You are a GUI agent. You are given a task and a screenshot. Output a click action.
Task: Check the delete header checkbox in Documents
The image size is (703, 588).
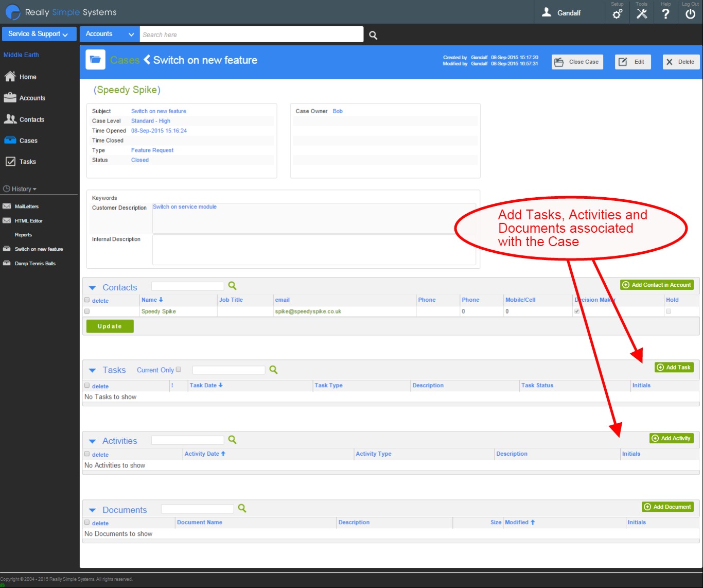coord(87,522)
